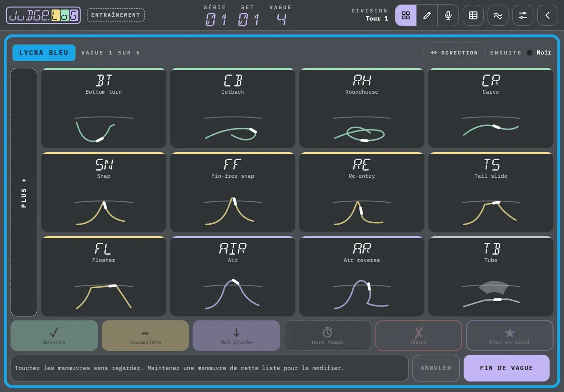
Task: Click the FIN DE VAGUE button
Action: point(507,368)
